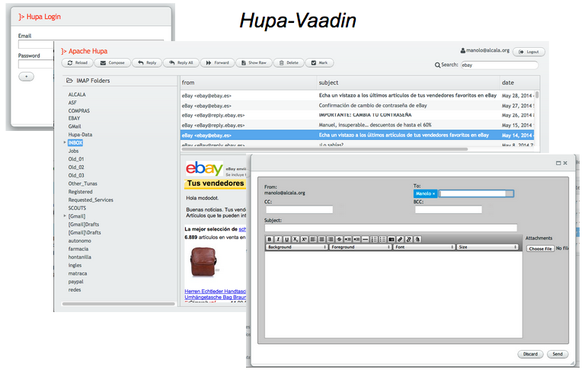
Task: Click outdent icon before horizontal rule
Action: pos(356,239)
